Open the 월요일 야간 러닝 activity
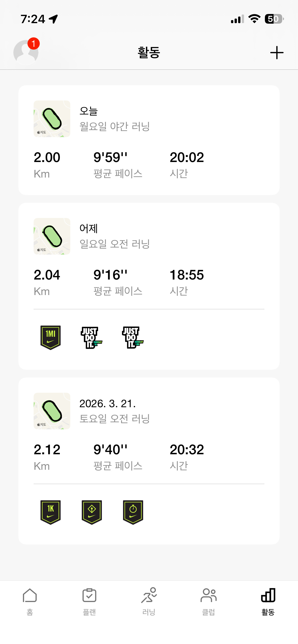This screenshot has height=644, width=298. (x=115, y=126)
